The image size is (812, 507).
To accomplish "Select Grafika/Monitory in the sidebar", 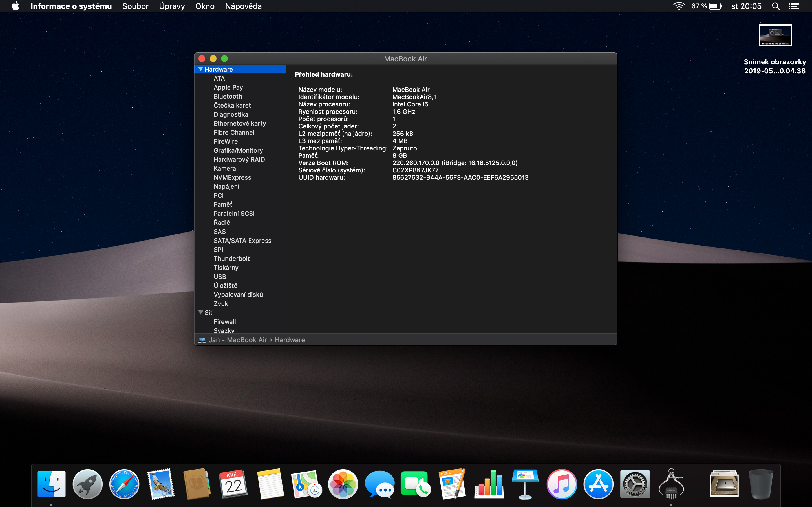I will coord(238,151).
